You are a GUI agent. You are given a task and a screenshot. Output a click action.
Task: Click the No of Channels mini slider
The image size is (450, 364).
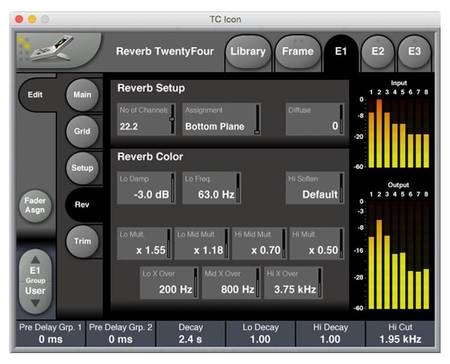172,119
